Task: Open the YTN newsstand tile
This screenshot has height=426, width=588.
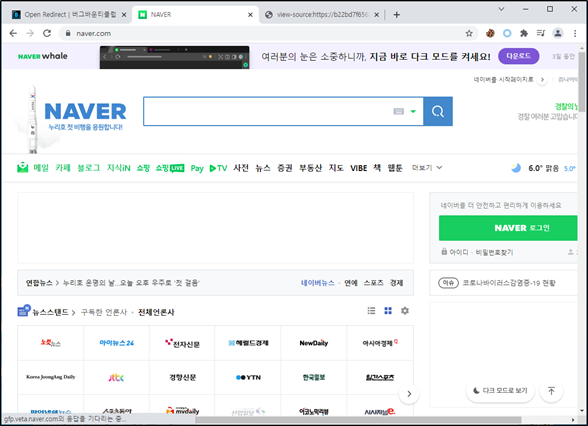Action: pyautogui.click(x=248, y=377)
